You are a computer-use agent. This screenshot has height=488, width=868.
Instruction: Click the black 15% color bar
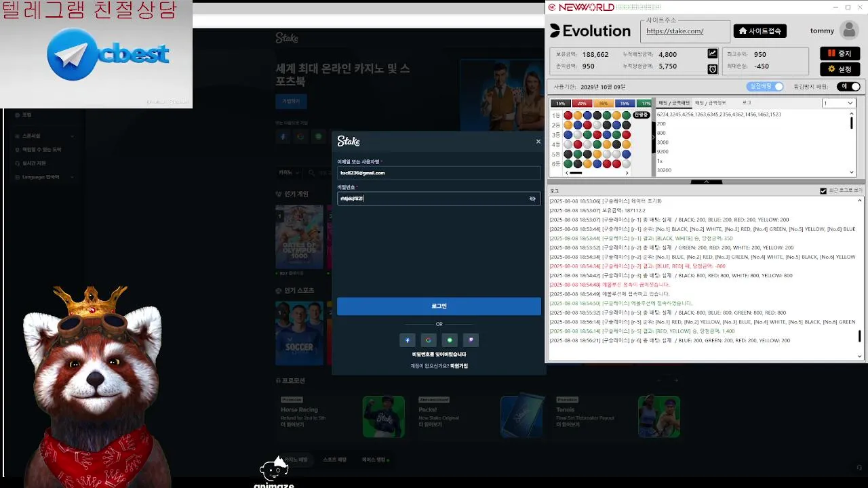coord(560,104)
